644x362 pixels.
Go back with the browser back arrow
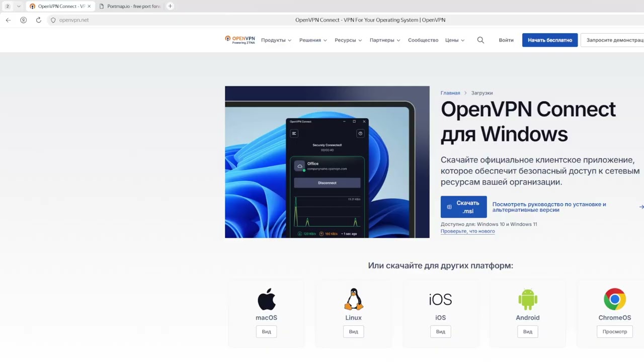click(x=8, y=20)
